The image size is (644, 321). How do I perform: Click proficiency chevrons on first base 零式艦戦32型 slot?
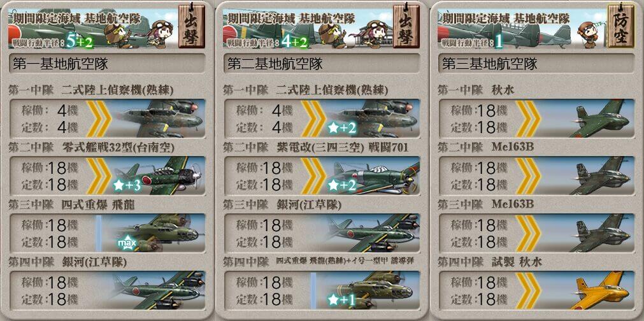99,176
